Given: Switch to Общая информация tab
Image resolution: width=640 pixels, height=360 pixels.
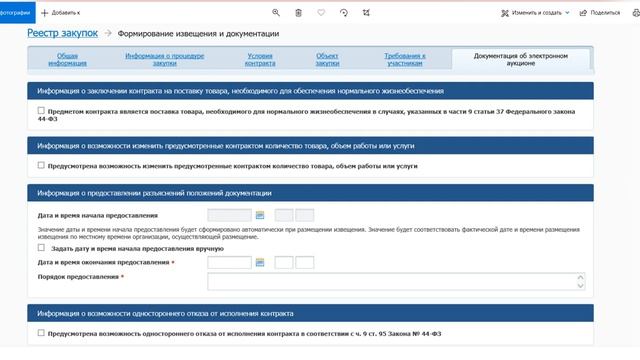Looking at the screenshot, I should click(x=67, y=60).
